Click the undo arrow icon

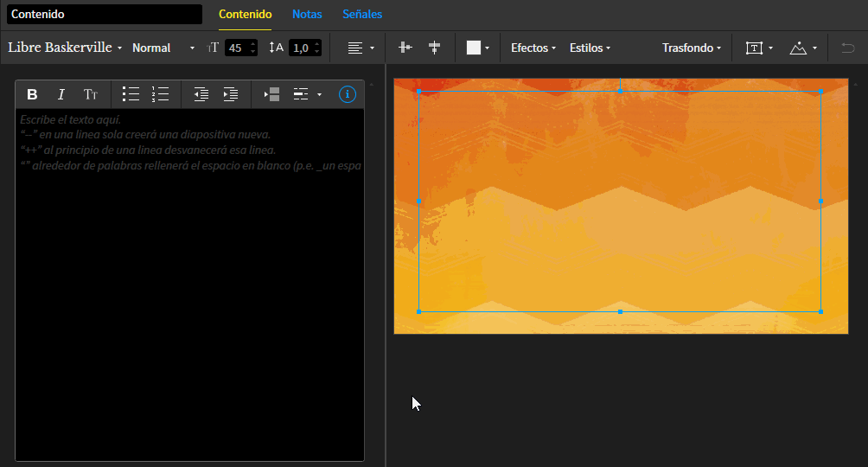click(848, 48)
